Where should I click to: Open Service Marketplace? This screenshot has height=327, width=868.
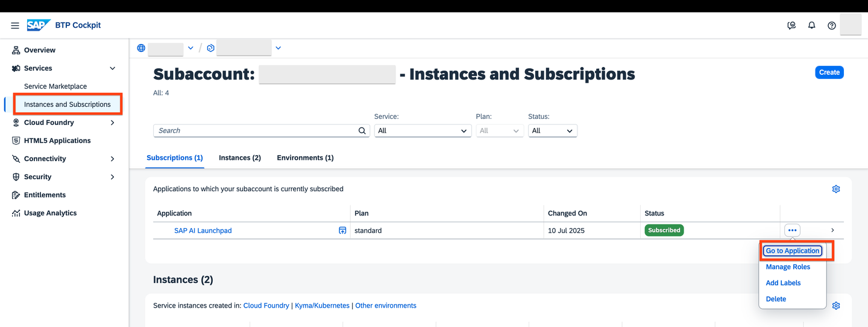(x=55, y=86)
